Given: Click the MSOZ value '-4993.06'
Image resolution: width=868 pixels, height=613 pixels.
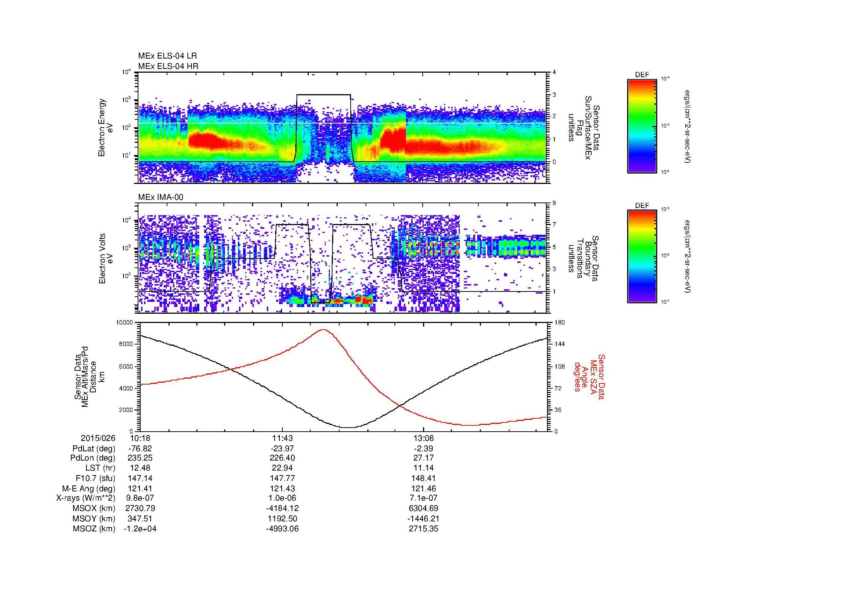Looking at the screenshot, I should tap(282, 529).
